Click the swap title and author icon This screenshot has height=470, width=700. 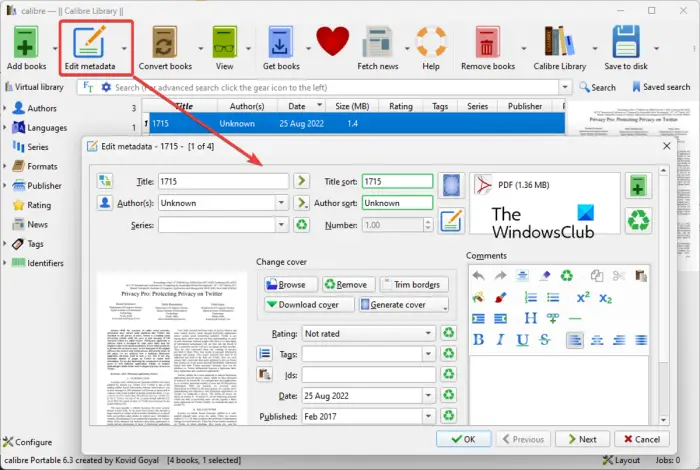coord(105,181)
